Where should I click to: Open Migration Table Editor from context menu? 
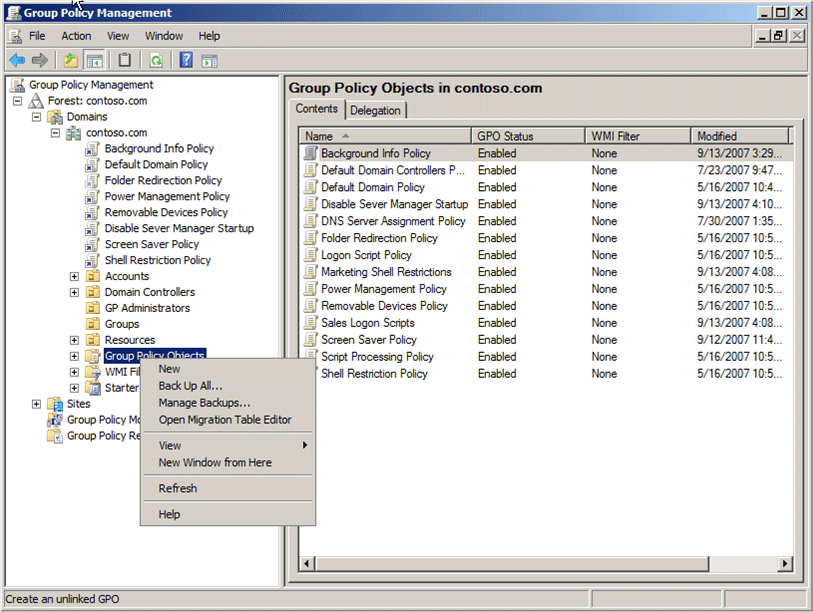coord(225,420)
